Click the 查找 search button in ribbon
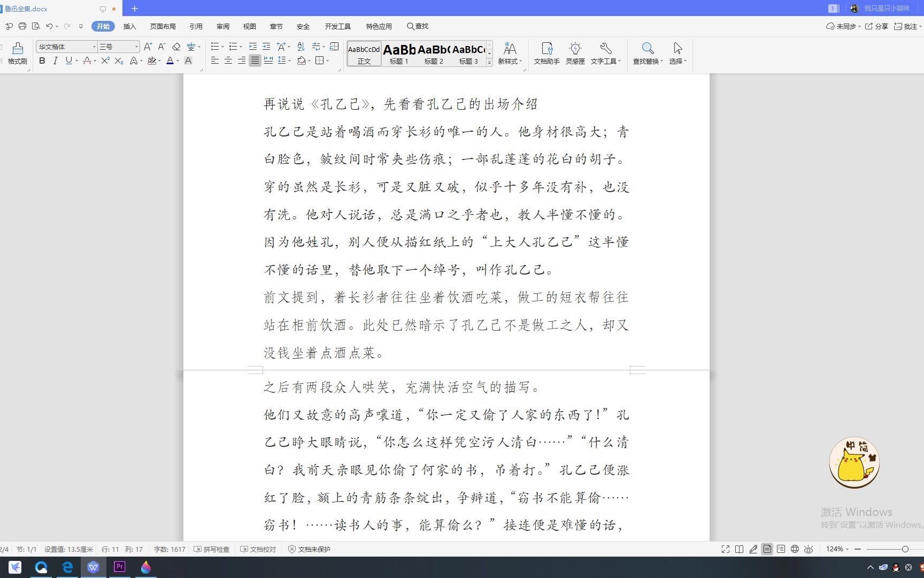Screen dimensions: 924x578 click(418, 26)
